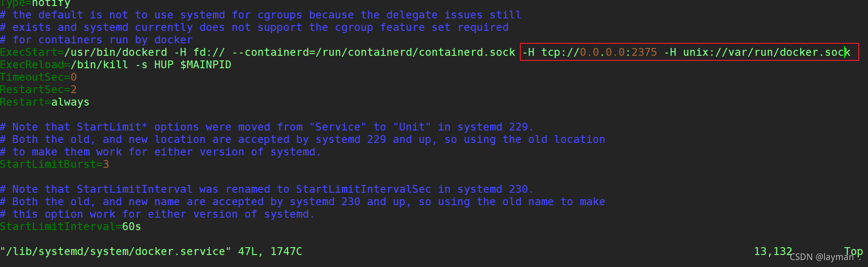The height and width of the screenshot is (267, 868).
Task: Click the comment mentioning StartLimitIntervalSec
Action: click(267, 190)
